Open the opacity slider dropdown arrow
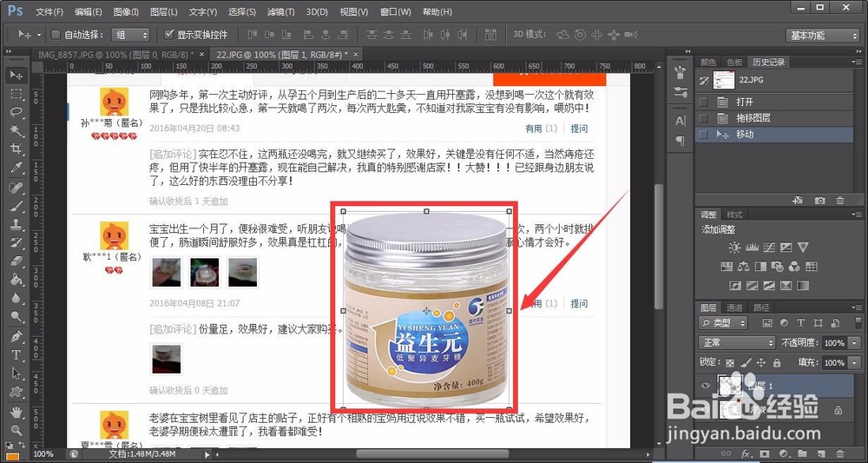Viewport: 868px width, 463px height. pos(855,343)
